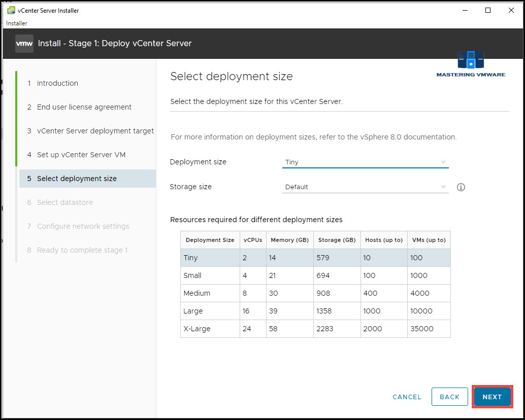Click the vmw logo in the header
The width and height of the screenshot is (525, 420).
[x=24, y=44]
